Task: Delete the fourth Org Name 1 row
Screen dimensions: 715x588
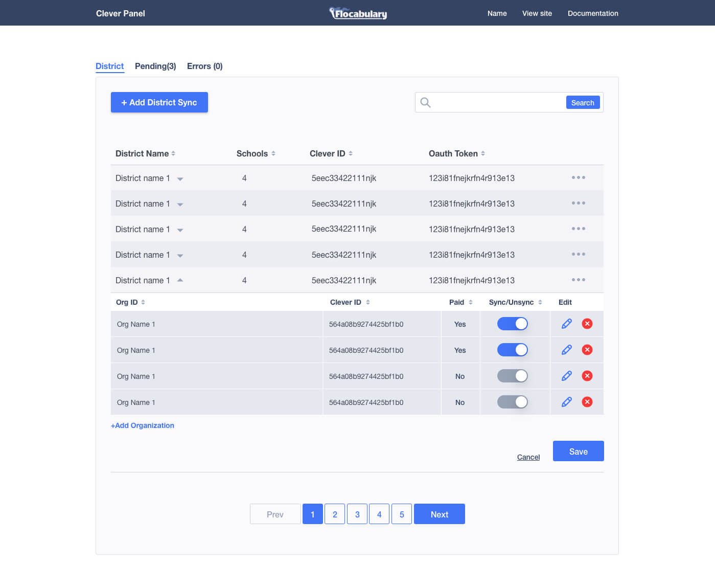Action: pyautogui.click(x=587, y=402)
